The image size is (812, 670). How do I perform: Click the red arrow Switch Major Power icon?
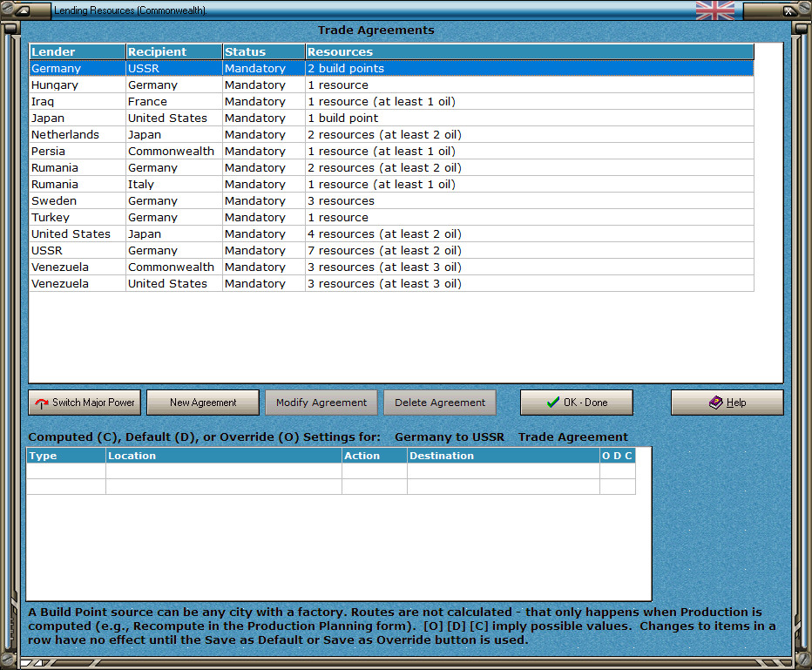42,403
